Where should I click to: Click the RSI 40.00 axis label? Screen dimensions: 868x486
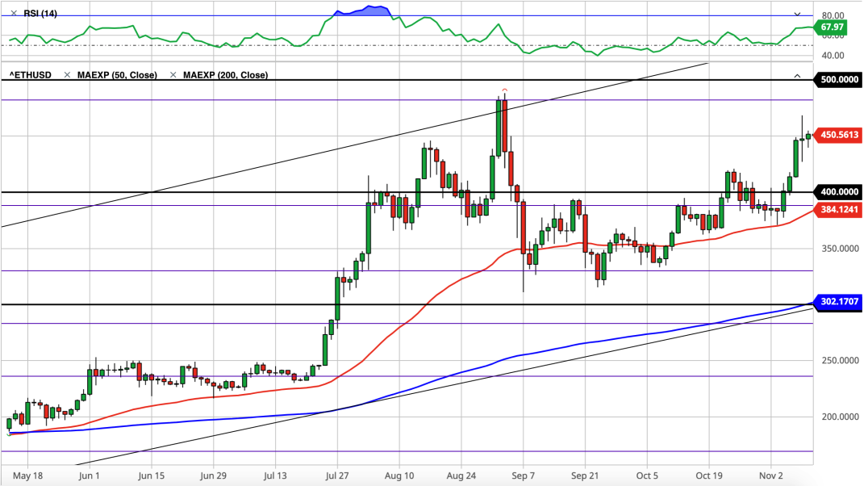(833, 56)
